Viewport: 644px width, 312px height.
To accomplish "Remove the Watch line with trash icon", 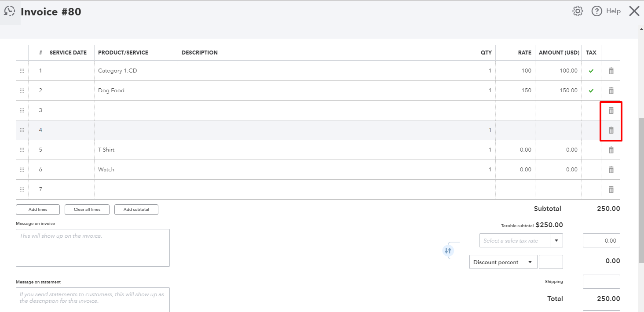I will click(x=611, y=170).
